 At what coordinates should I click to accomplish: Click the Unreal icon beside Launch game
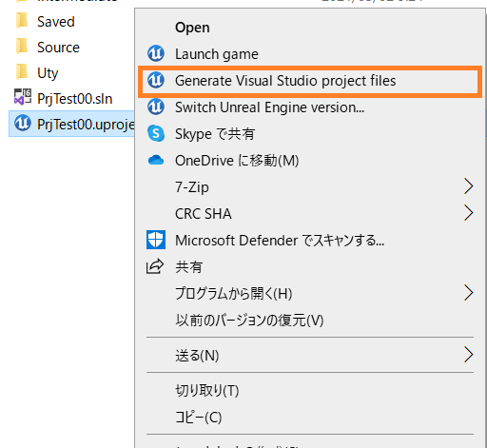(156, 53)
